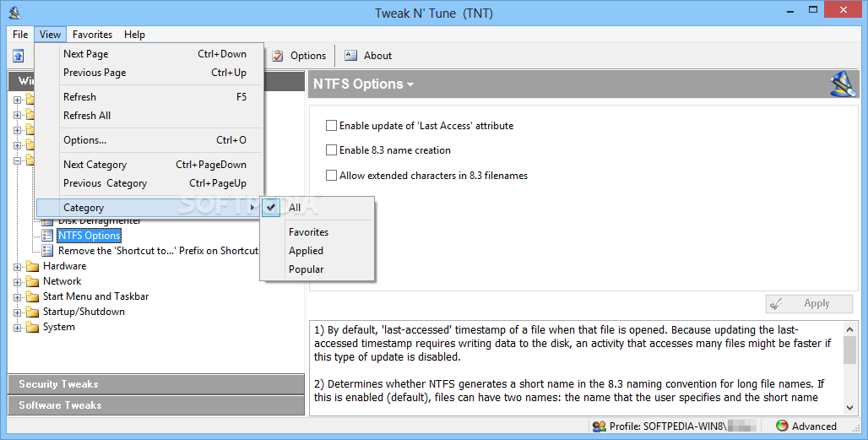Click the description scrollbar thumb
Screen dimensions: 868x440
point(849,350)
